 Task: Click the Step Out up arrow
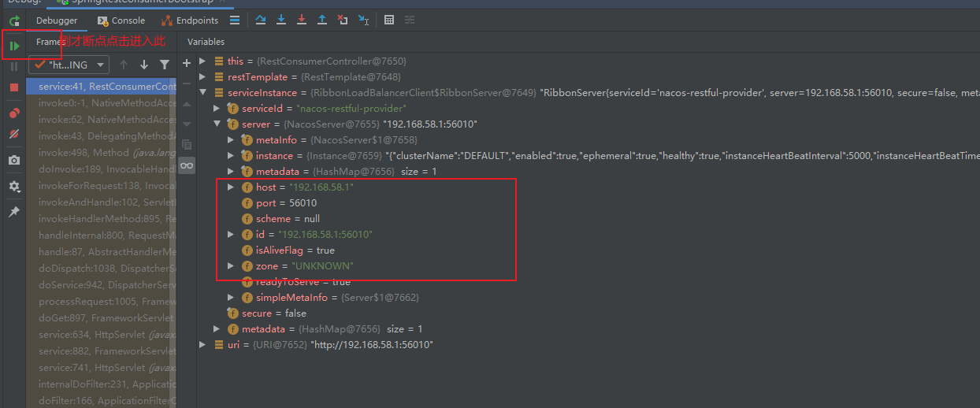point(322,20)
